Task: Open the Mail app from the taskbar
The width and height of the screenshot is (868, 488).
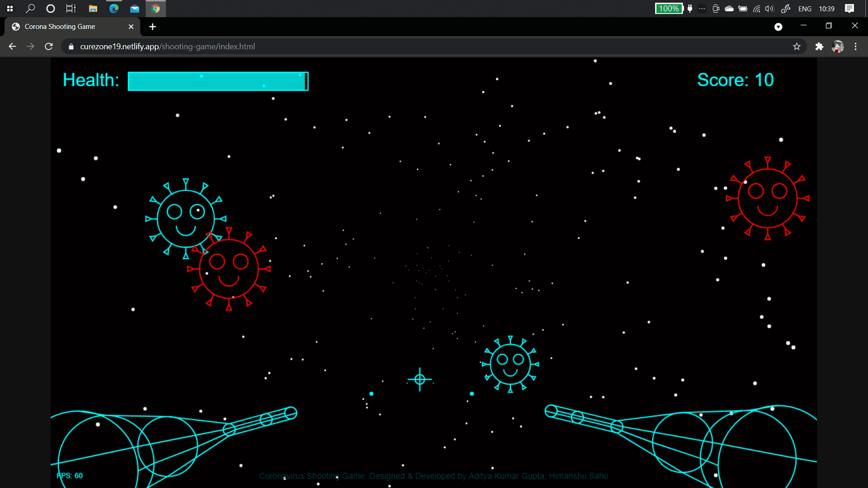Action: (134, 8)
